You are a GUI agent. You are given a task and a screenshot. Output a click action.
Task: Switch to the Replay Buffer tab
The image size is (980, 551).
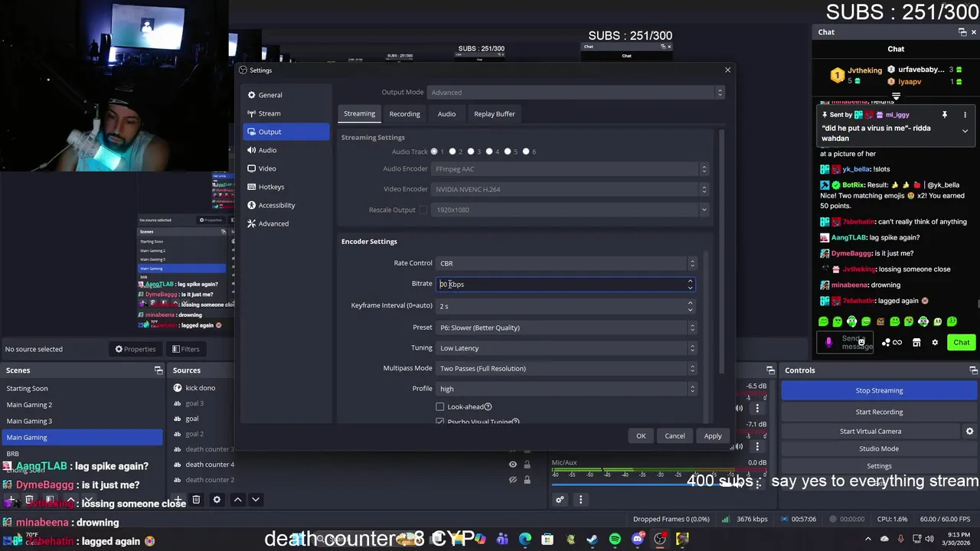click(495, 114)
